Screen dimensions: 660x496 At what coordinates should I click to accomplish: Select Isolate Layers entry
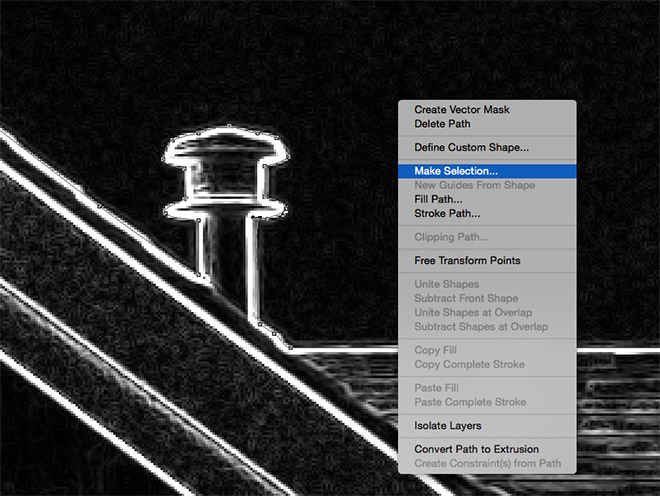(x=487, y=426)
